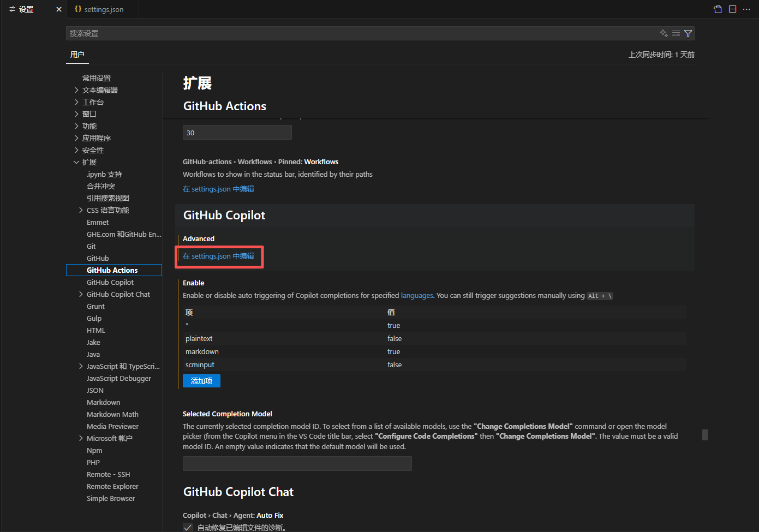Select GitHub Actions in the tree
The image size is (759, 532).
[x=114, y=270]
